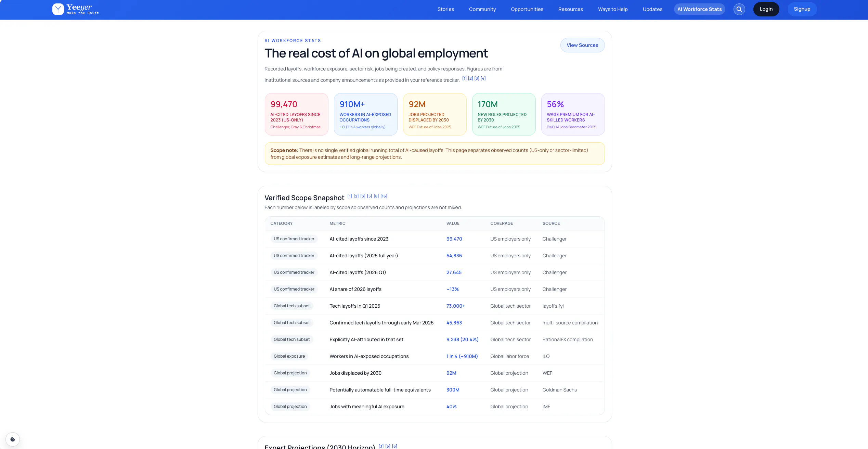
Task: Open citation [3] in the intro paragraph
Action: [x=477, y=78]
